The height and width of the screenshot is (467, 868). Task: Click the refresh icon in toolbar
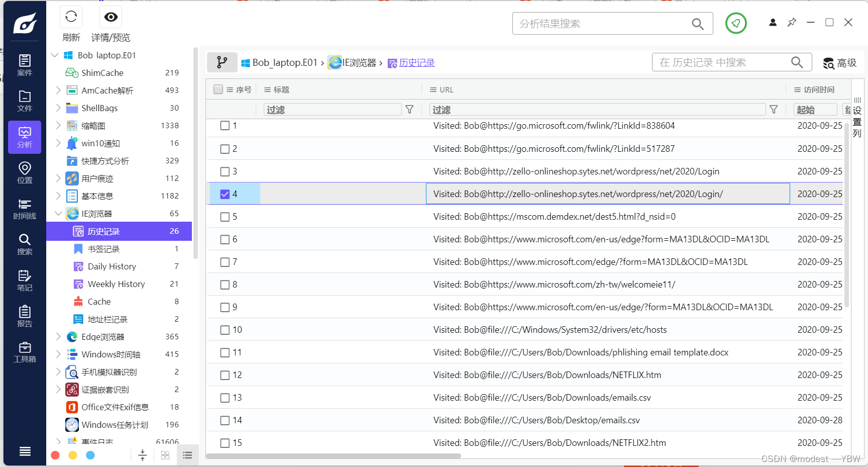71,17
